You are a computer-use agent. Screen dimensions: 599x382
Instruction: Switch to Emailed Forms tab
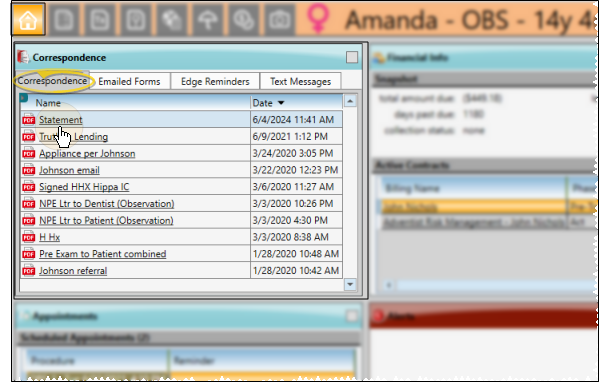(129, 81)
